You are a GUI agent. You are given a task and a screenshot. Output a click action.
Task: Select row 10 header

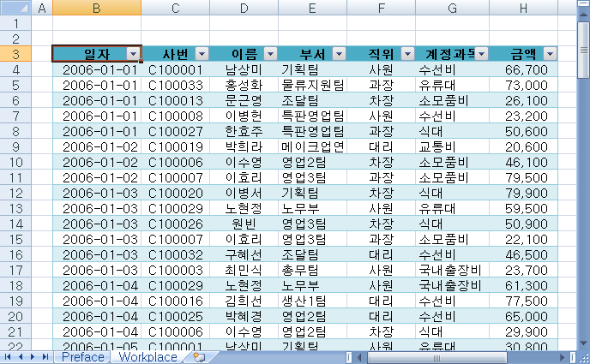pyautogui.click(x=15, y=162)
